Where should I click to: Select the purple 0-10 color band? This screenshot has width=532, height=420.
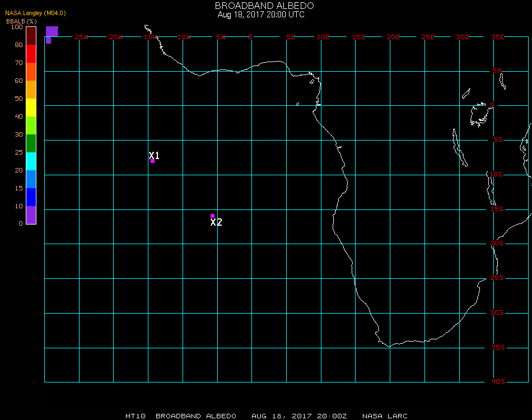[x=31, y=215]
